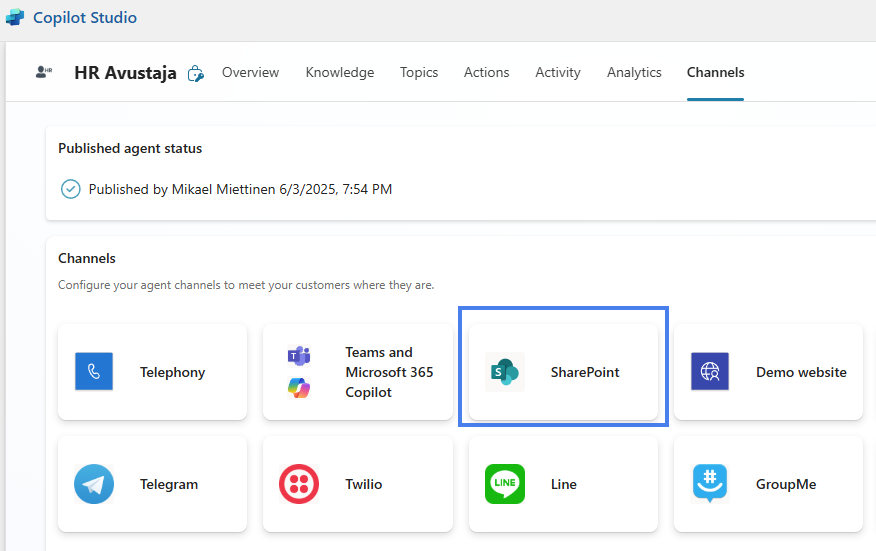Open the Knowledge tab
The image size is (876, 551).
coord(340,72)
